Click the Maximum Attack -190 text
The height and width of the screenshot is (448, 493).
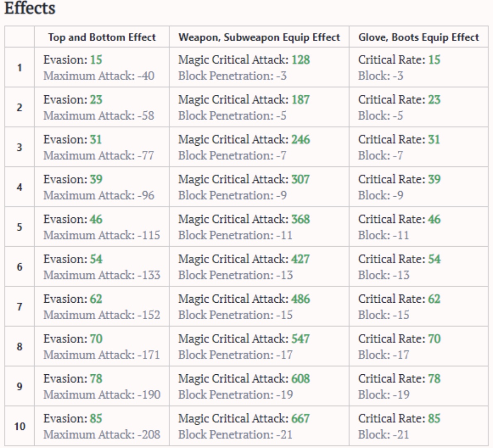(101, 395)
